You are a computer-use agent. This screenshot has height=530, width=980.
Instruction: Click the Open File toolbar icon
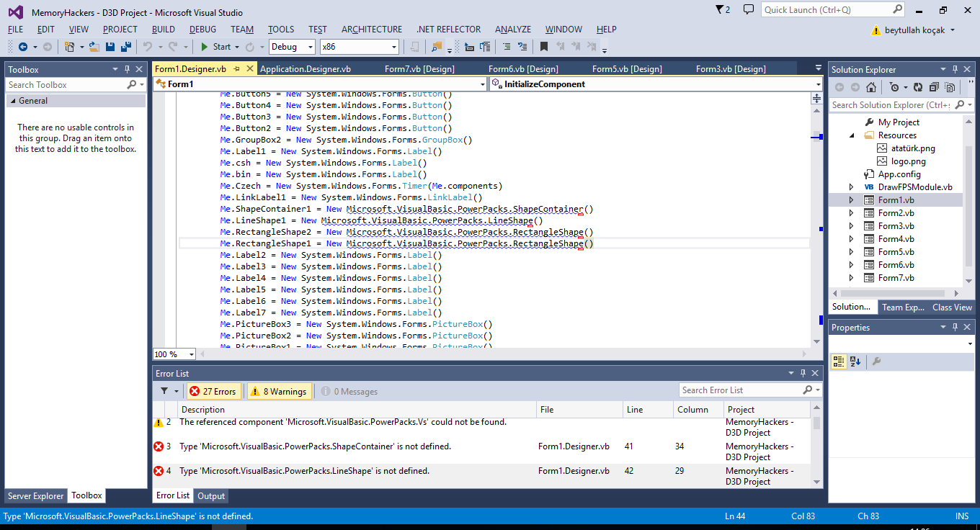click(94, 47)
